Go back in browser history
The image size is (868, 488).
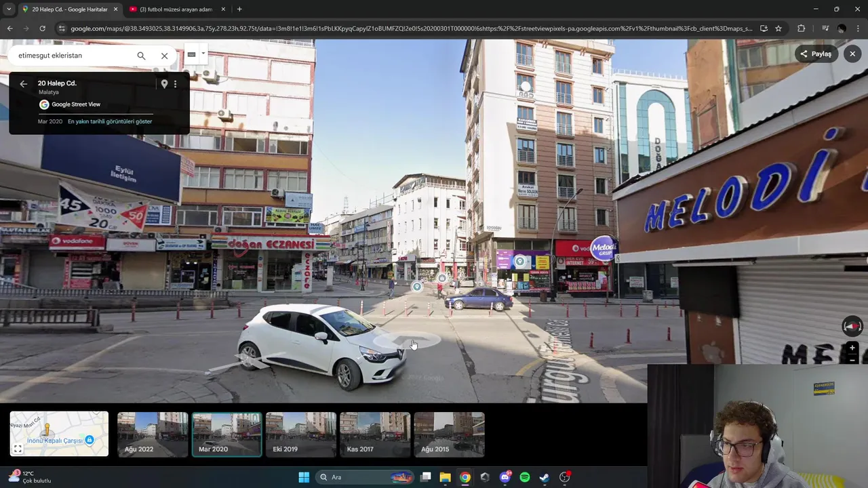[x=9, y=28]
